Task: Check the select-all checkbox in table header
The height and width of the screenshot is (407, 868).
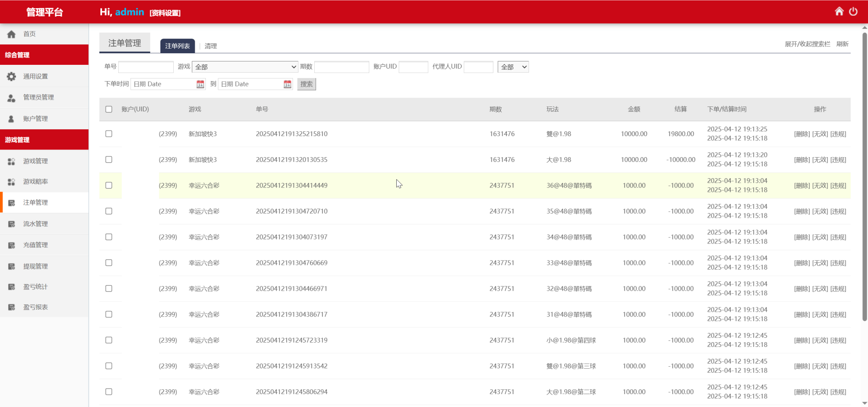Action: [x=108, y=109]
